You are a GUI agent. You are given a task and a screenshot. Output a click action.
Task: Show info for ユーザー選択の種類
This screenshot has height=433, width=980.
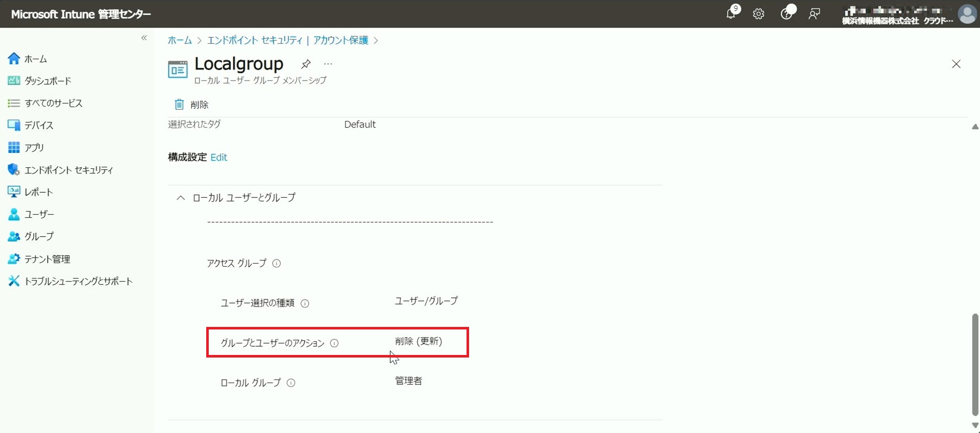305,303
